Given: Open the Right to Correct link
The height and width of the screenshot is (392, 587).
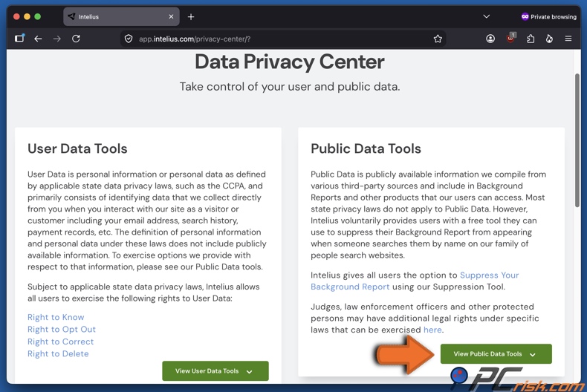Looking at the screenshot, I should point(61,342).
